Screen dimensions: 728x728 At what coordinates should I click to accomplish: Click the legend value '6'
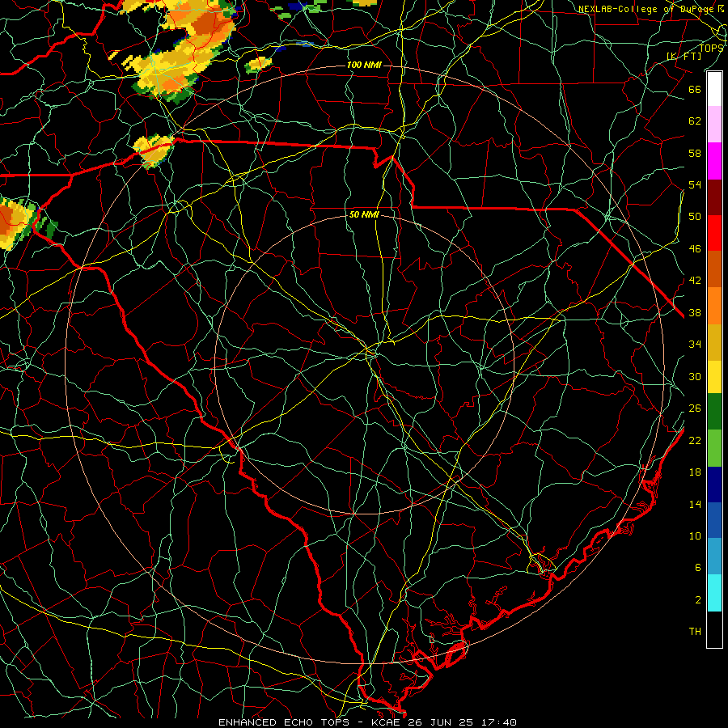pyautogui.click(x=698, y=567)
